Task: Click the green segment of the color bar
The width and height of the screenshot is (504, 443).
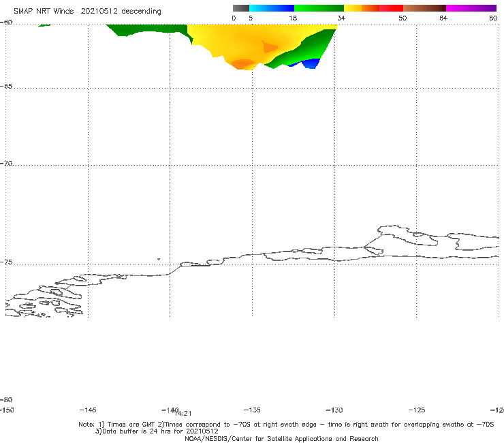Action: 319,8
